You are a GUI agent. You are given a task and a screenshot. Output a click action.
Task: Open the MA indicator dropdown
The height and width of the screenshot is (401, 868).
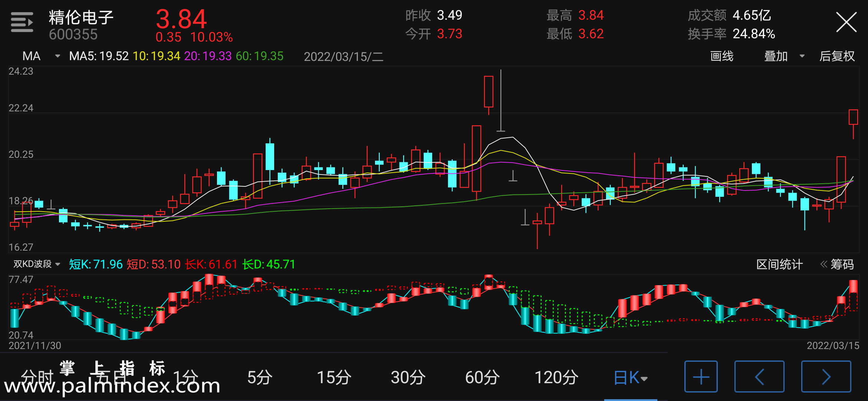(x=41, y=56)
